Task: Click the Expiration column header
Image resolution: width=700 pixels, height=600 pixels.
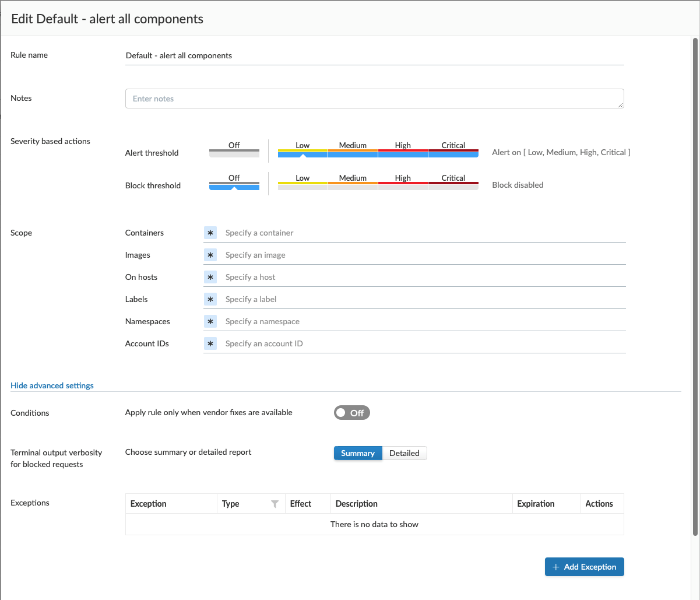Action: click(x=536, y=504)
